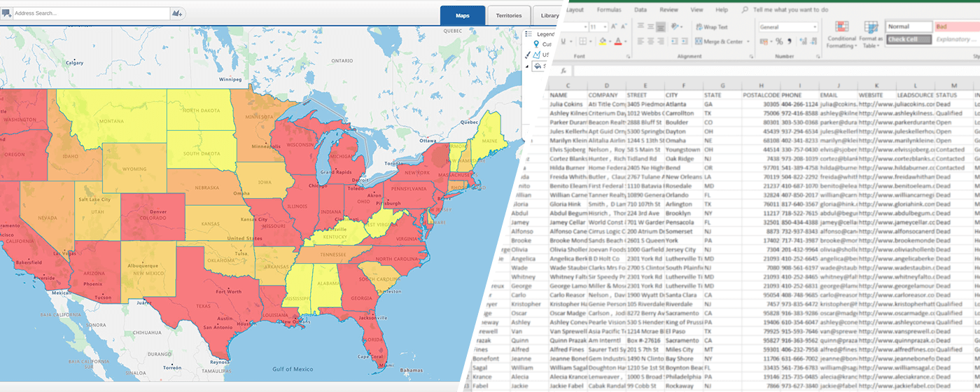The width and height of the screenshot is (980, 392).
Task: Switch to the Maps tab
Action: click(x=462, y=15)
